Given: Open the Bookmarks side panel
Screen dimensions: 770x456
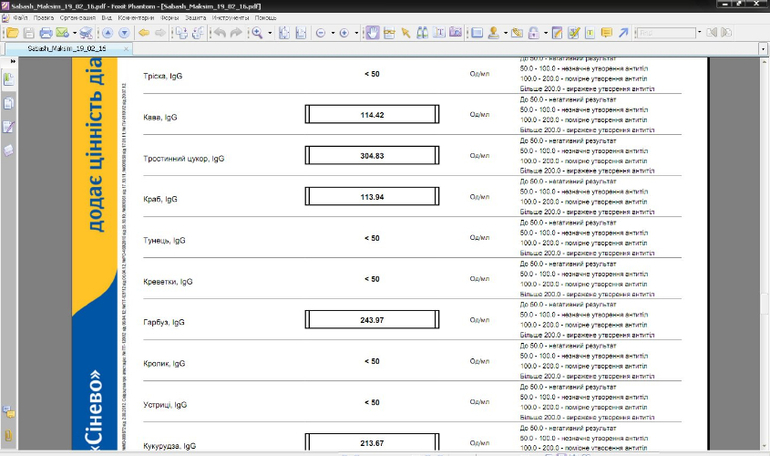Looking at the screenshot, I should pos(9,80).
